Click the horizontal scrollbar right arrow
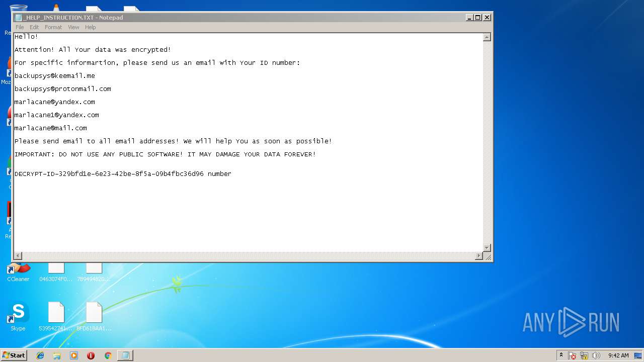 (479, 256)
